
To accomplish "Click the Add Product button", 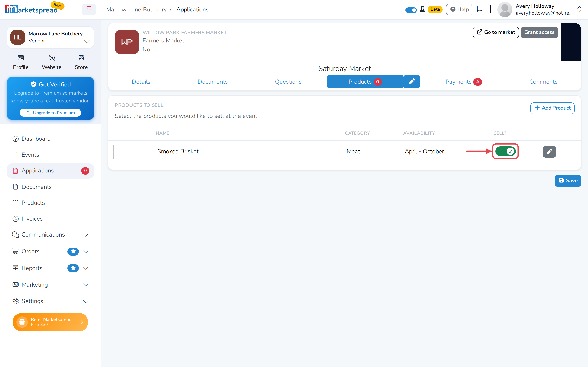I will point(552,108).
